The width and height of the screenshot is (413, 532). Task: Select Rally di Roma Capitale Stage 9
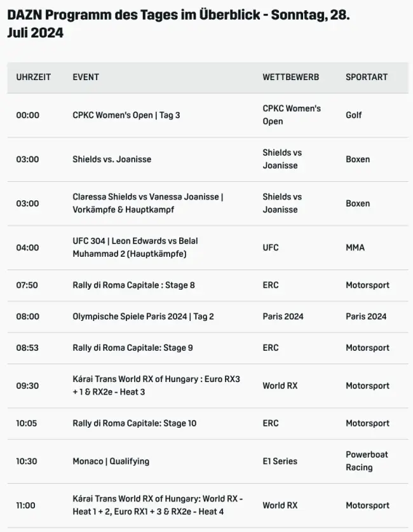coord(133,348)
